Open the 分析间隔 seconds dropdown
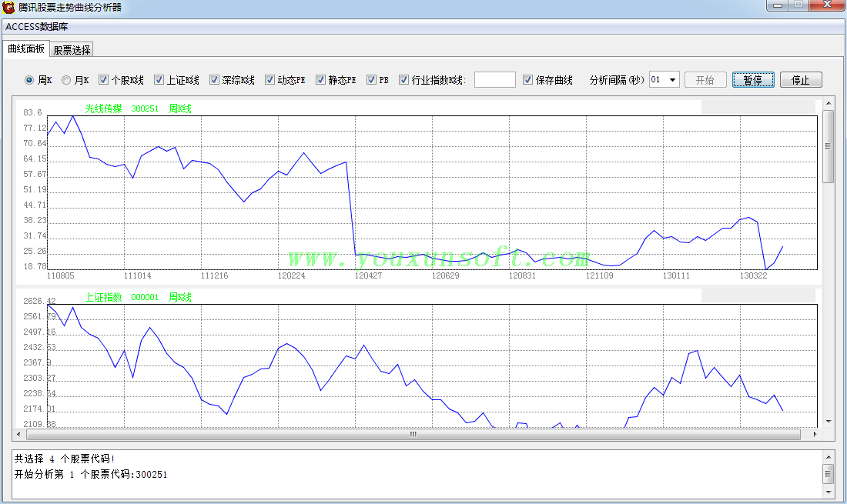Viewport: 847px width, 504px height. [672, 80]
